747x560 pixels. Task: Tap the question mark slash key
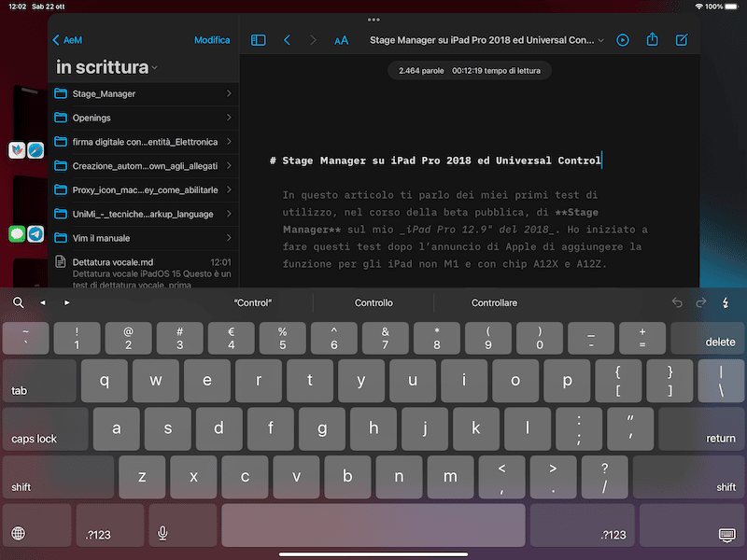pyautogui.click(x=604, y=477)
